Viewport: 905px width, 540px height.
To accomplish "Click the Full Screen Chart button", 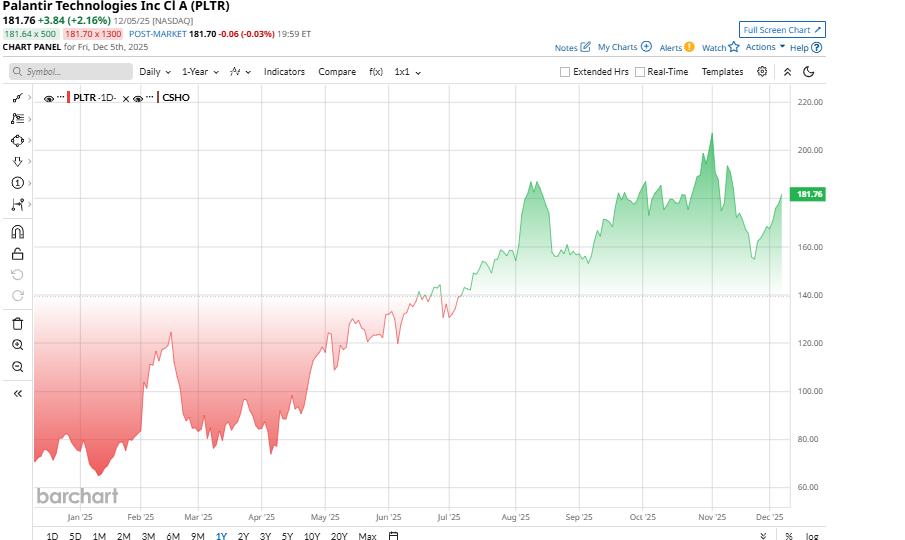I will pos(782,30).
